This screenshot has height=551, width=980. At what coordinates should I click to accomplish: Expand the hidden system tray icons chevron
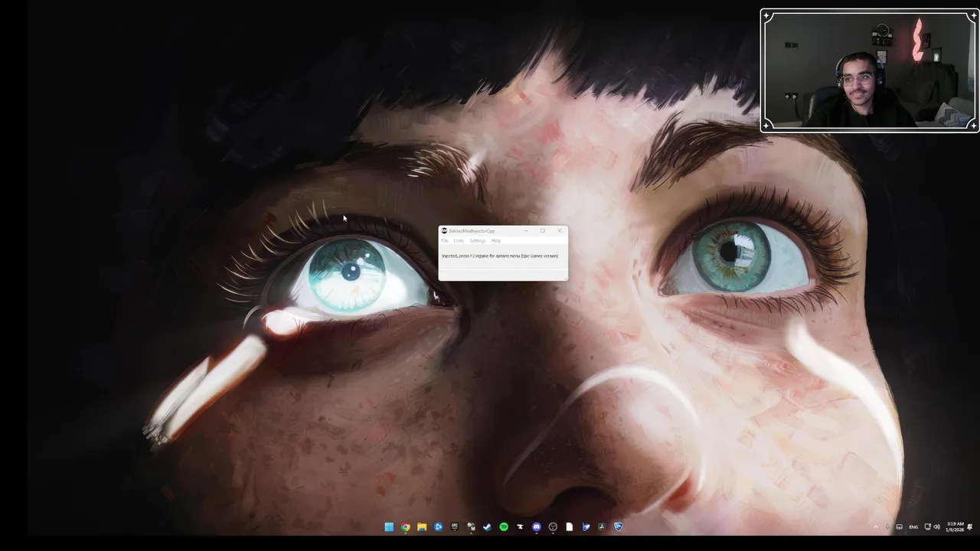click(x=876, y=527)
